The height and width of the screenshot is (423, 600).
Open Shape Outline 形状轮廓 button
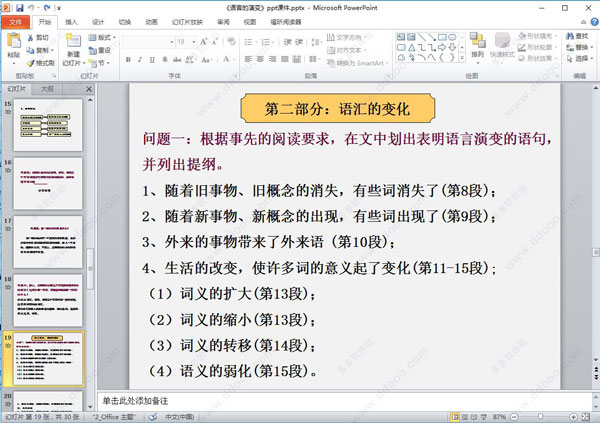coord(536,47)
